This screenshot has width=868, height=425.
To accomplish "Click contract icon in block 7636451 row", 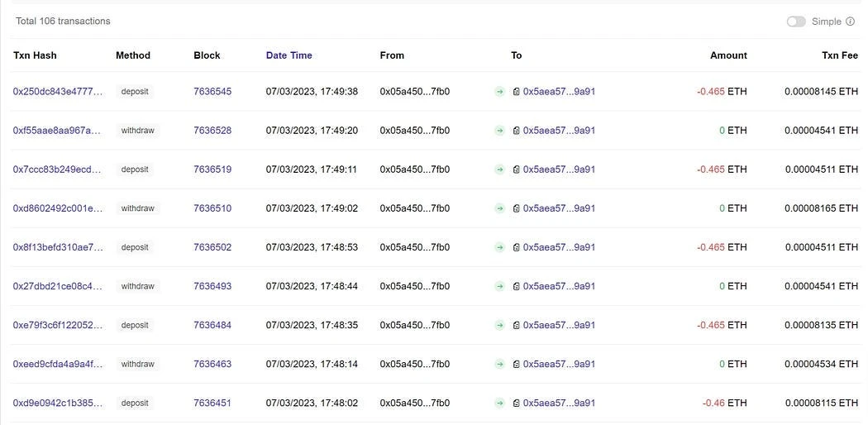I will coord(516,403).
